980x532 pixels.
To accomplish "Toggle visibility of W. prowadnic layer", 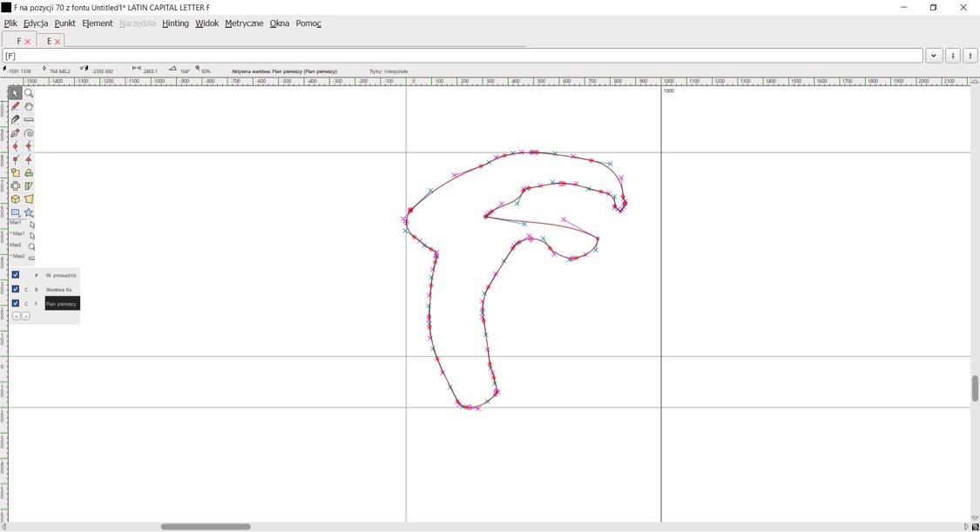I will pos(16,275).
